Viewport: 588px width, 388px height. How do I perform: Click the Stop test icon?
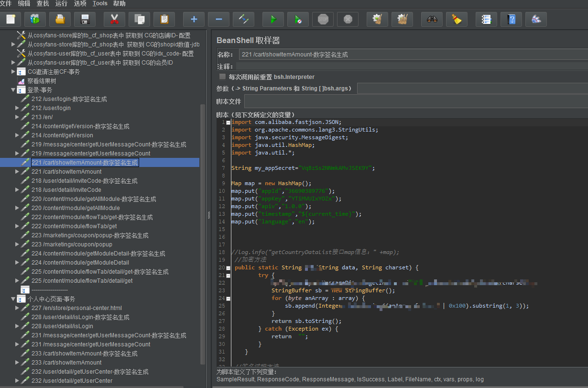click(x=323, y=19)
